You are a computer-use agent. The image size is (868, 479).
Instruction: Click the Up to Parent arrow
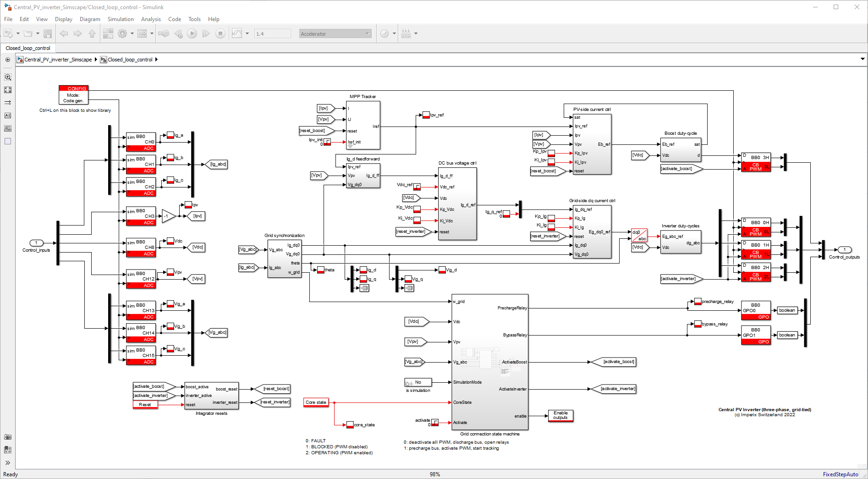tap(92, 33)
